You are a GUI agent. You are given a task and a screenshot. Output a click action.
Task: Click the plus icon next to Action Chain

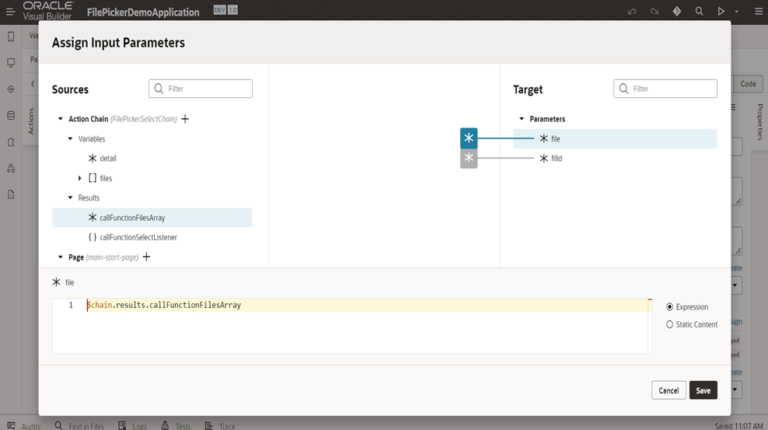click(x=185, y=119)
